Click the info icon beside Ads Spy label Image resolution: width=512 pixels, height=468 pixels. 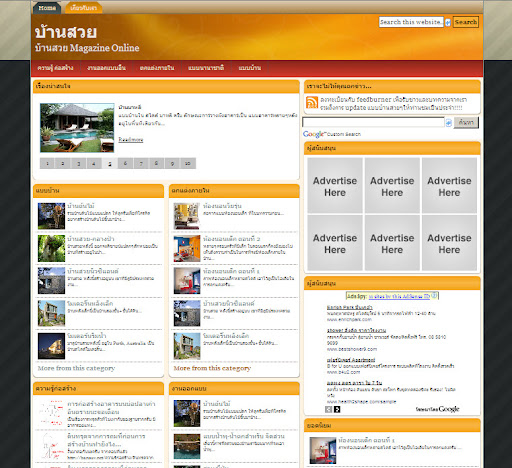click(x=434, y=295)
